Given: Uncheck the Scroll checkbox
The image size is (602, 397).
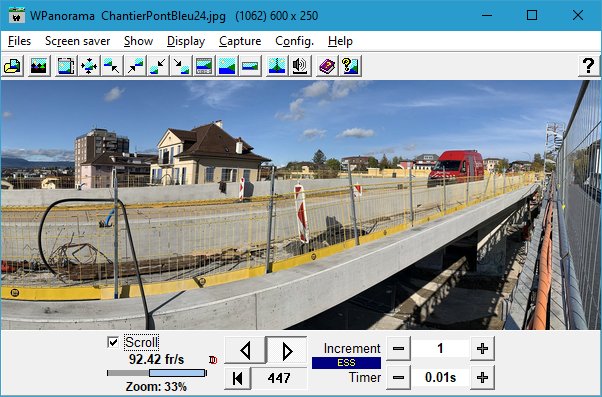Looking at the screenshot, I should (113, 342).
